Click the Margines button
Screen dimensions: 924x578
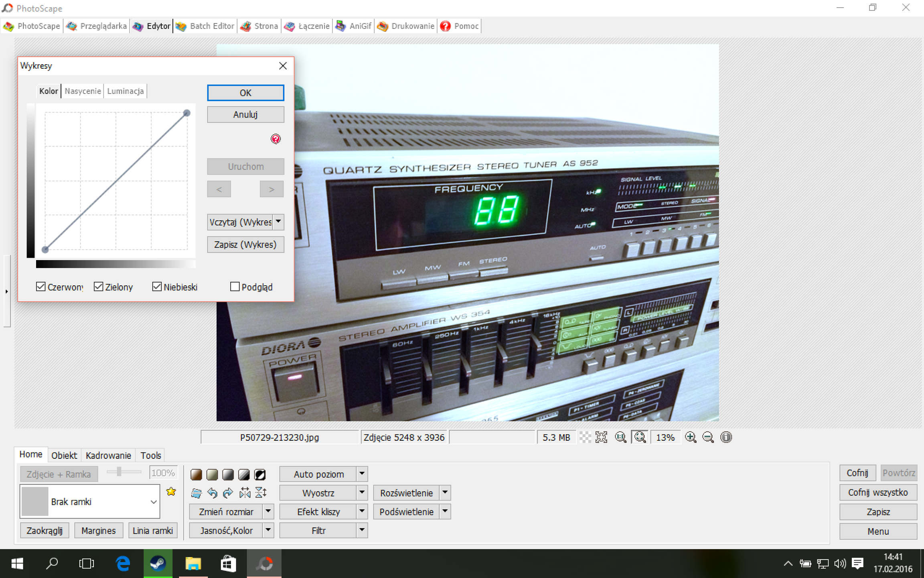pyautogui.click(x=99, y=531)
